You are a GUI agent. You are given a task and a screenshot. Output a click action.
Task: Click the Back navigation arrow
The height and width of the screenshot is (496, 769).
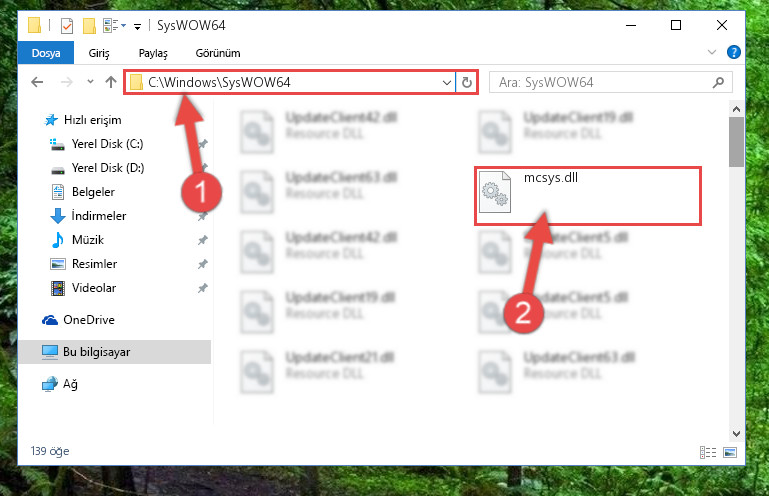click(37, 82)
